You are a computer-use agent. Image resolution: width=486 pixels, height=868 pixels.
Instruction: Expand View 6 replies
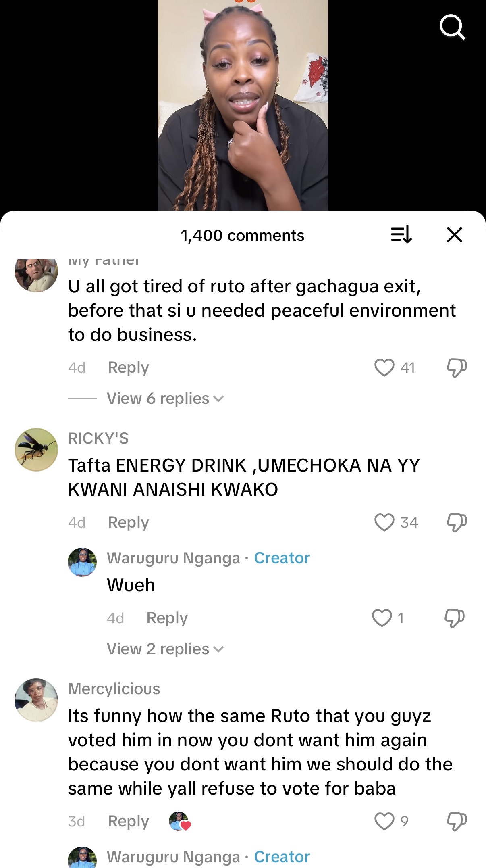[165, 399]
